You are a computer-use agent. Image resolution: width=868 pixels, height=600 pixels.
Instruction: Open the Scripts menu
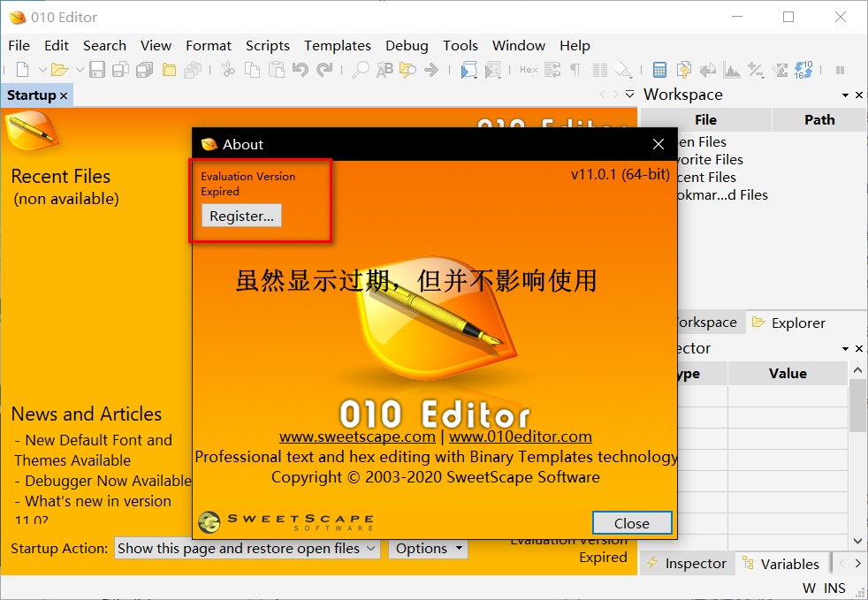pyautogui.click(x=267, y=45)
